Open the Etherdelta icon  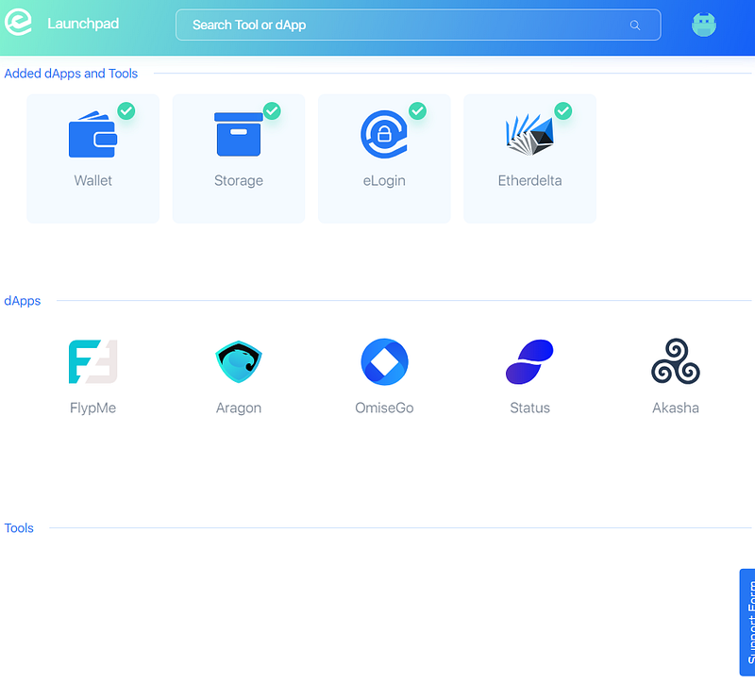[x=529, y=134]
